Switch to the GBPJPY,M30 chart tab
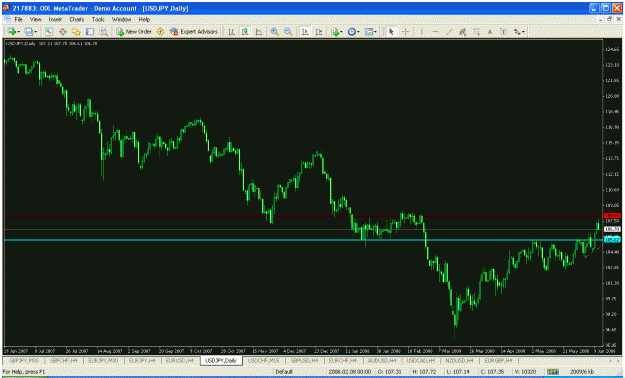Image resolution: width=625 pixels, height=378 pixels. point(23,360)
